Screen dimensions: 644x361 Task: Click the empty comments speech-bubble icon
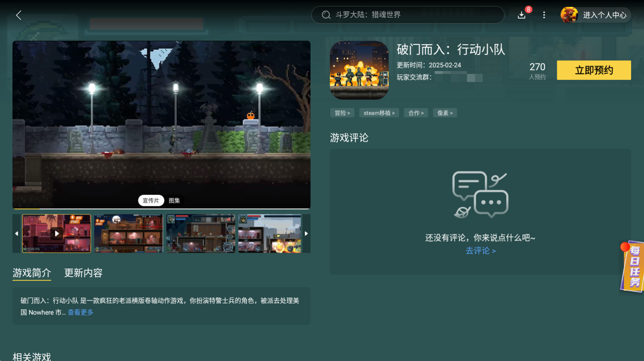click(480, 195)
